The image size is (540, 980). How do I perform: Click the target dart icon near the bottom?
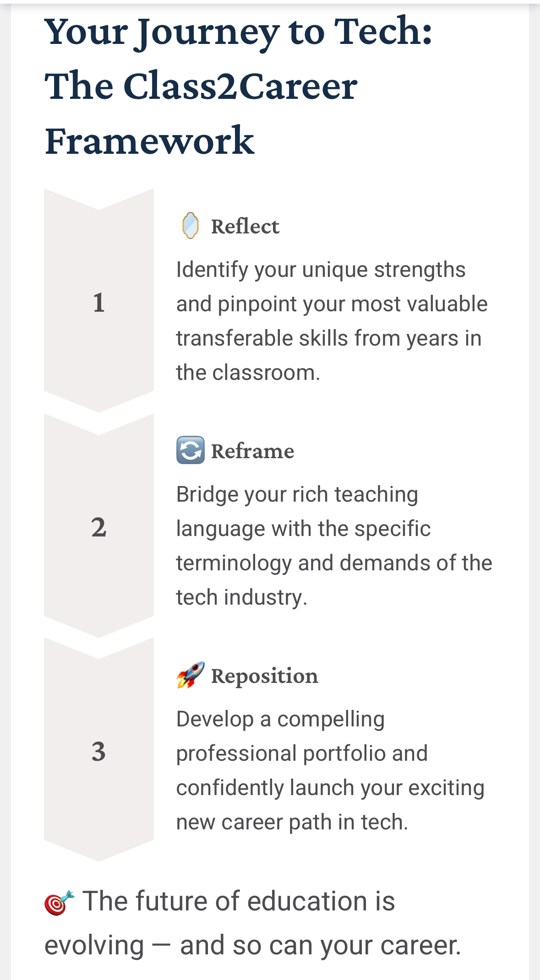click(59, 902)
